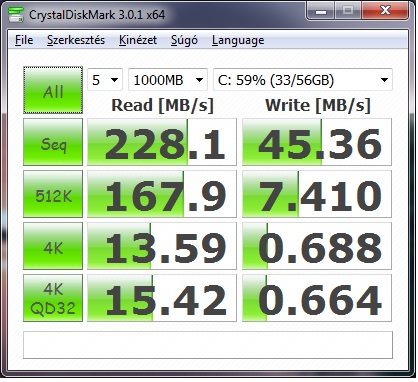This screenshot has height=382, width=418.
Task: Select the 4K QD32 write result 0.664
Action: pos(317,298)
